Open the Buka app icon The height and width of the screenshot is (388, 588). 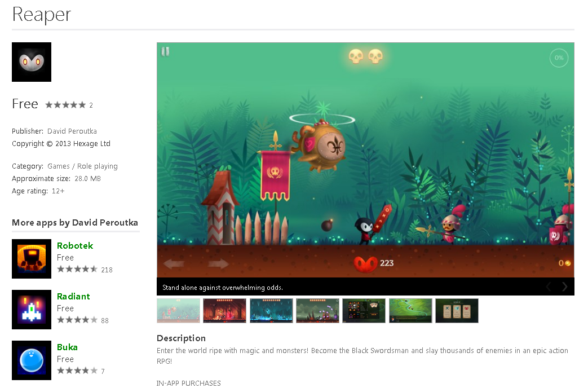pyautogui.click(x=32, y=360)
